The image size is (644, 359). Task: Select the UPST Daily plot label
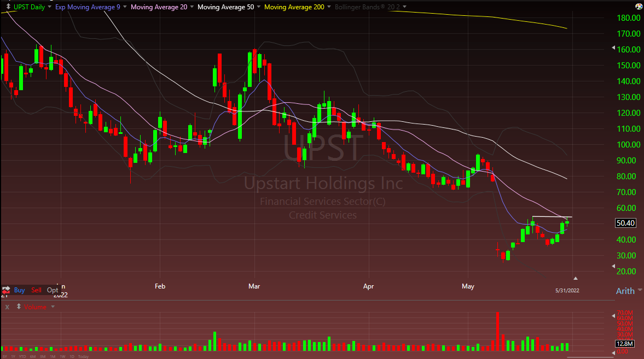pyautogui.click(x=29, y=7)
